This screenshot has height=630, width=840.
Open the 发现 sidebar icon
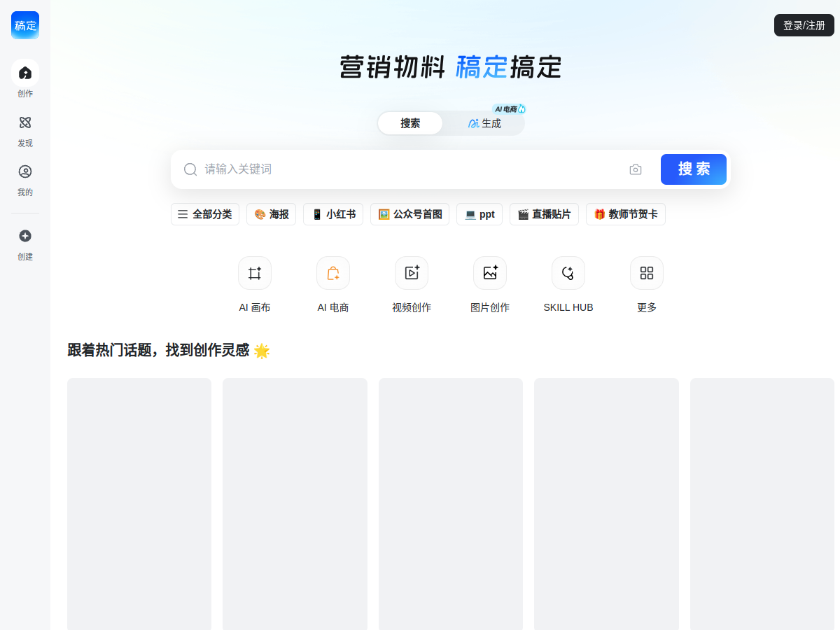(x=25, y=122)
